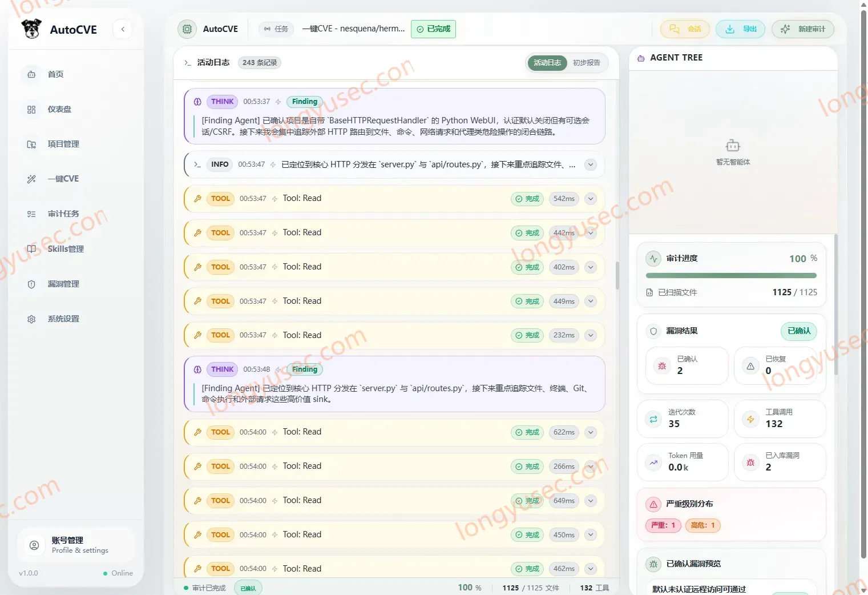Expand Tool: Read entry with 449ms
868x595 pixels.
(x=591, y=301)
